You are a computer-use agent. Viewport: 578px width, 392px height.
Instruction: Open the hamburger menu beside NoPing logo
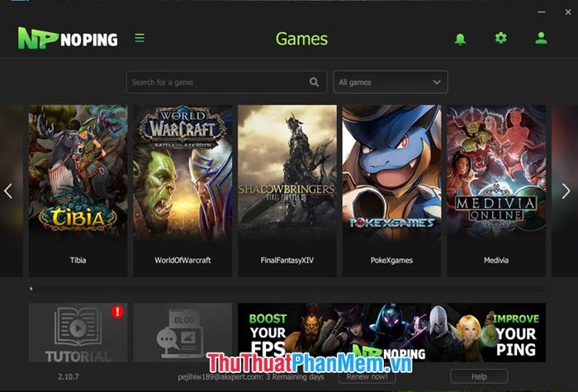tap(140, 38)
